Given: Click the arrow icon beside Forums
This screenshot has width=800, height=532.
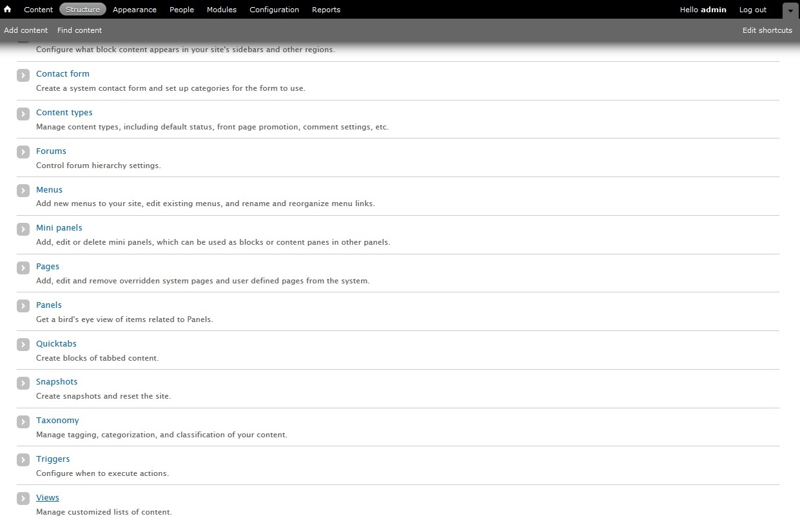Looking at the screenshot, I should pyautogui.click(x=23, y=152).
